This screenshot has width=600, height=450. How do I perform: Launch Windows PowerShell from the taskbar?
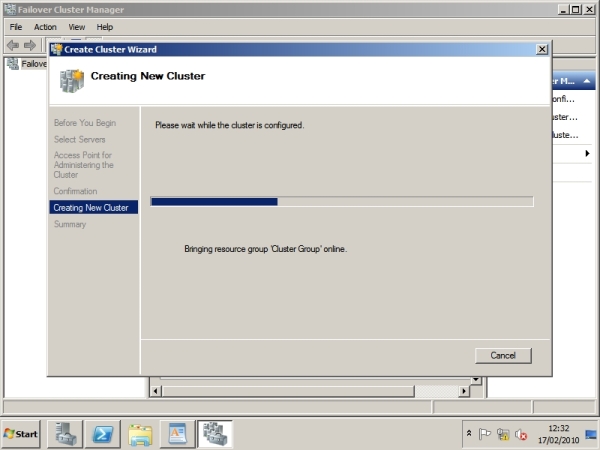tap(103, 434)
